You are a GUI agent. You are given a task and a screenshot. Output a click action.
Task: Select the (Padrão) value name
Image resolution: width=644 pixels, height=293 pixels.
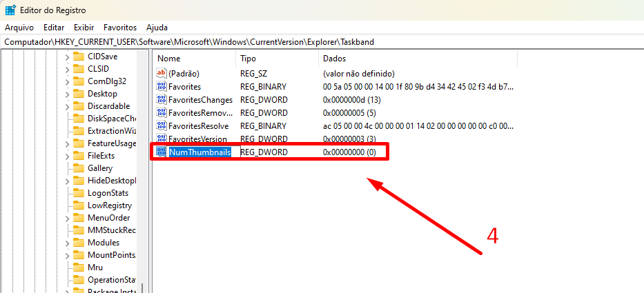coord(184,74)
